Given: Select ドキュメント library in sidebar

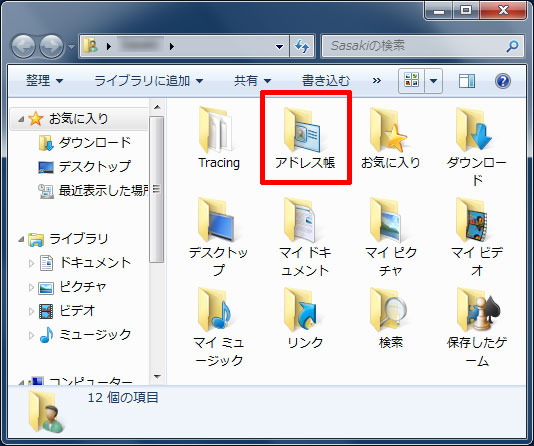Looking at the screenshot, I should (x=85, y=263).
